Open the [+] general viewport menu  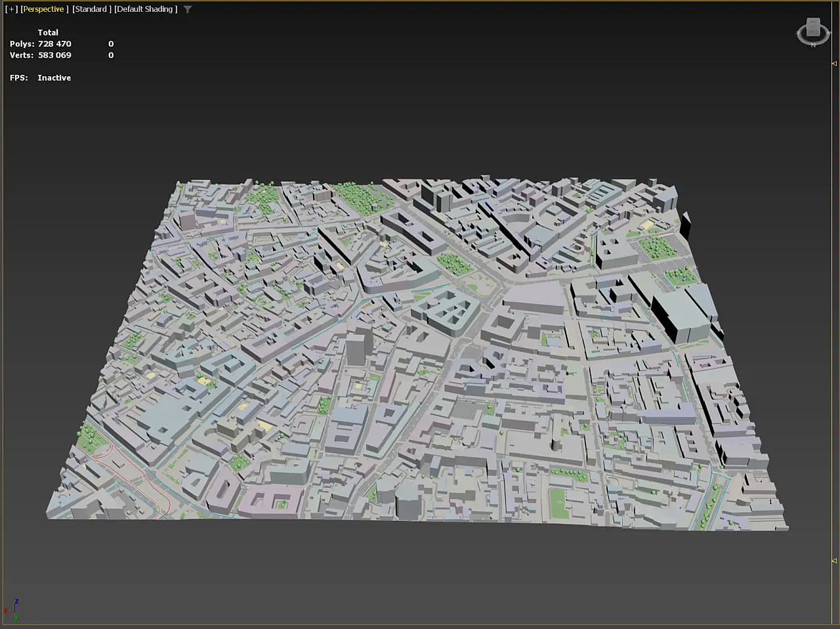(11, 9)
